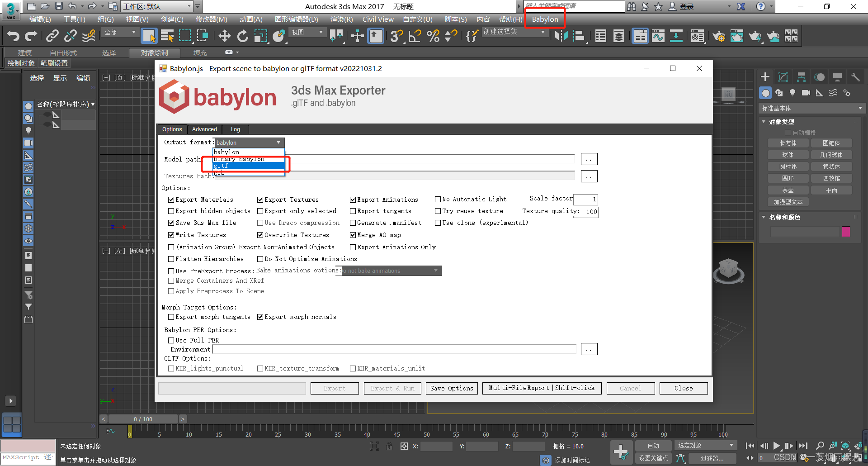Image resolution: width=868 pixels, height=466 pixels.
Task: Click the dialog Close button
Action: 684,388
